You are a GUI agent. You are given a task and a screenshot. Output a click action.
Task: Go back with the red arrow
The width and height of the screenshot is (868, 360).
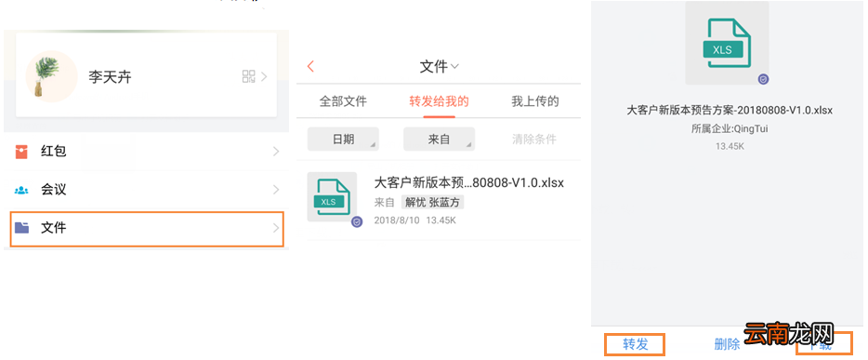310,66
